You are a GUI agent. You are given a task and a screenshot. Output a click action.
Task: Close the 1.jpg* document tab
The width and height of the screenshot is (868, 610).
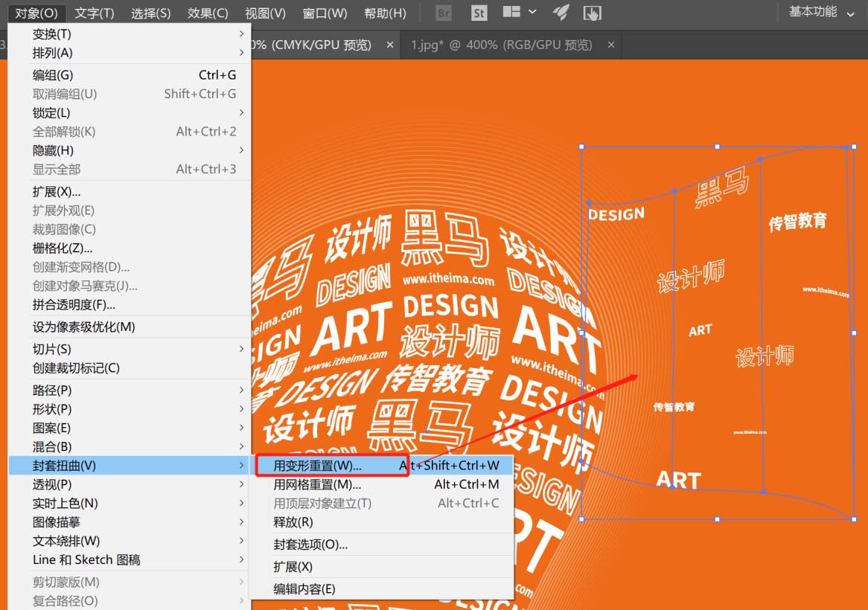click(610, 45)
